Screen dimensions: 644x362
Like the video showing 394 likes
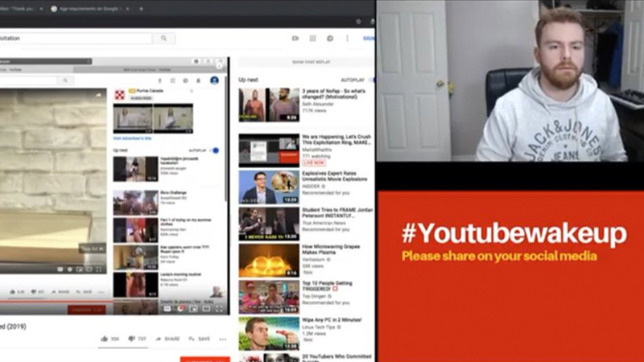(x=109, y=339)
